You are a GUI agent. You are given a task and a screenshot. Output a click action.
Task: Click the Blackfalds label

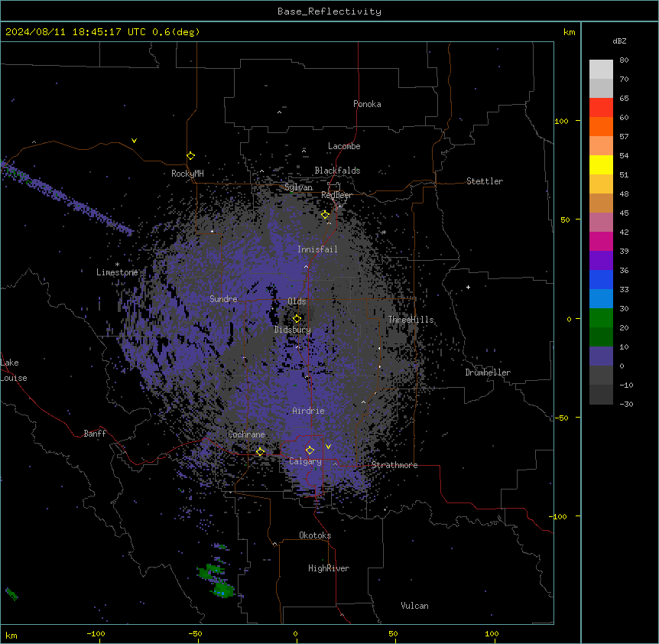click(337, 171)
